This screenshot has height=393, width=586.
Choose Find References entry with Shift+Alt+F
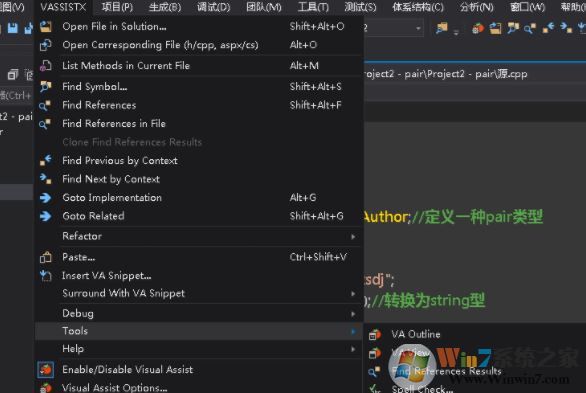(x=199, y=105)
